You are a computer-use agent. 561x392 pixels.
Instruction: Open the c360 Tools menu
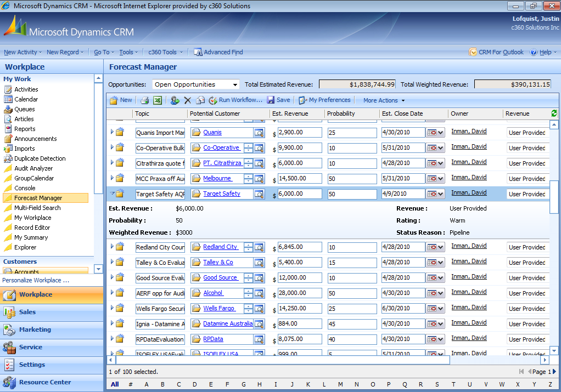(165, 52)
